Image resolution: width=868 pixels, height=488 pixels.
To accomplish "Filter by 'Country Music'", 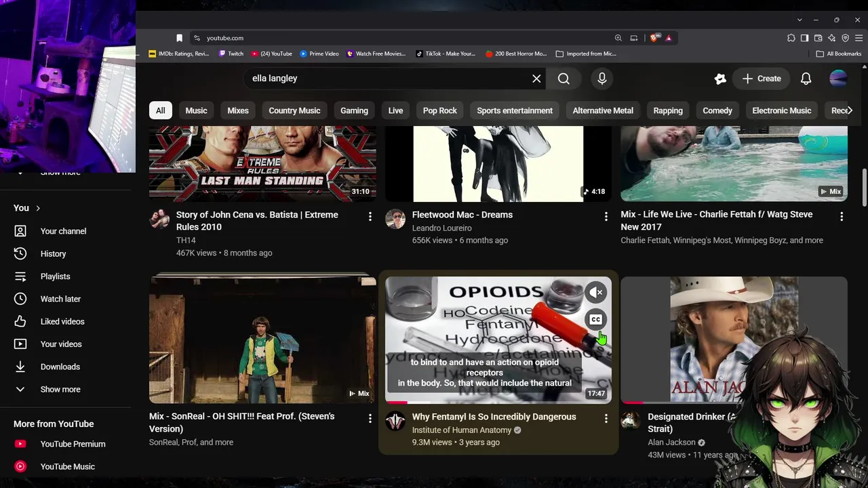I will [294, 110].
